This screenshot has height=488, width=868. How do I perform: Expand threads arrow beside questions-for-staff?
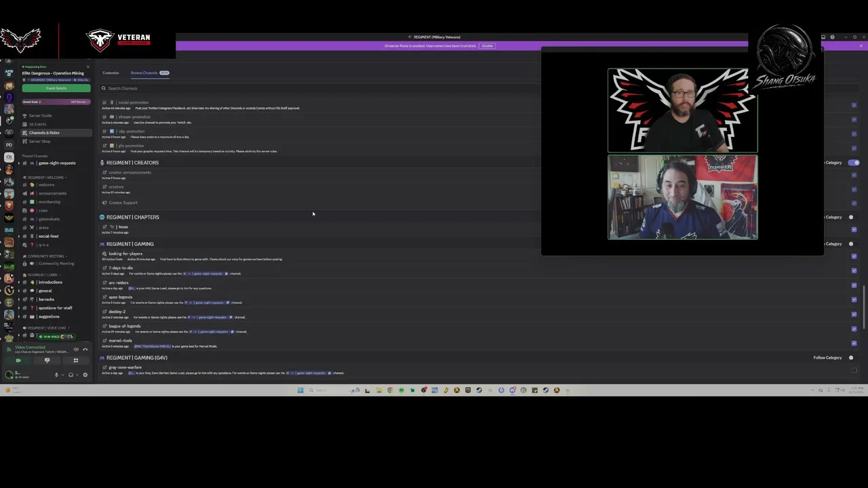pyautogui.click(x=19, y=308)
